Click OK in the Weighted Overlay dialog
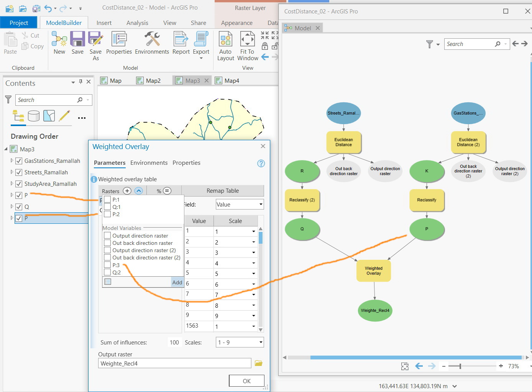532x392 pixels. [x=247, y=381]
